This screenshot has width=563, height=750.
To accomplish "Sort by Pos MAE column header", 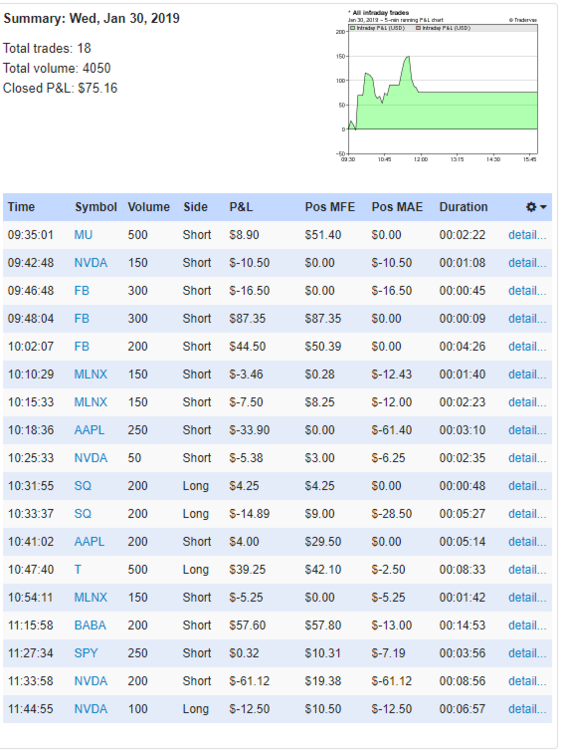I will point(397,207).
